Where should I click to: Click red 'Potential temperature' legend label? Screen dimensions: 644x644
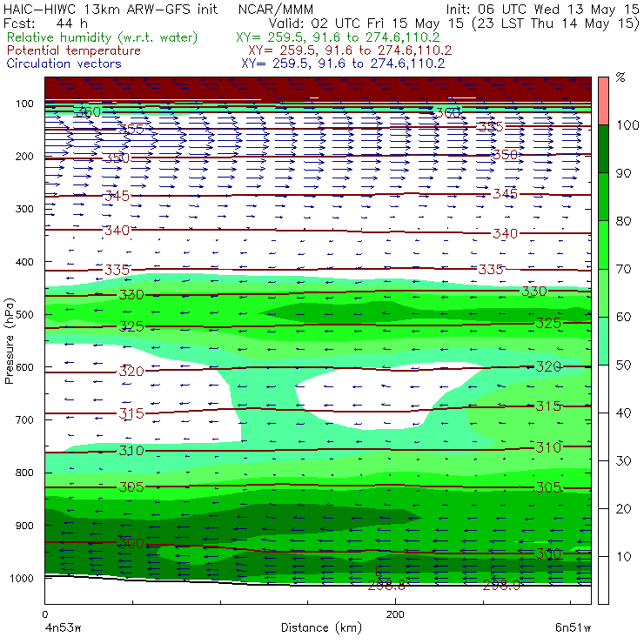[74, 50]
